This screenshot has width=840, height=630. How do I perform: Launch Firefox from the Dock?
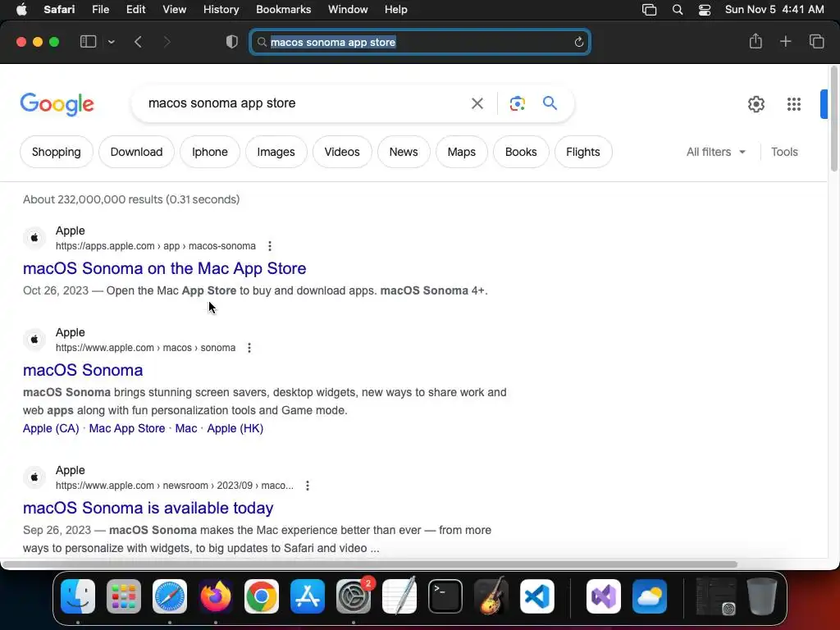coord(216,596)
